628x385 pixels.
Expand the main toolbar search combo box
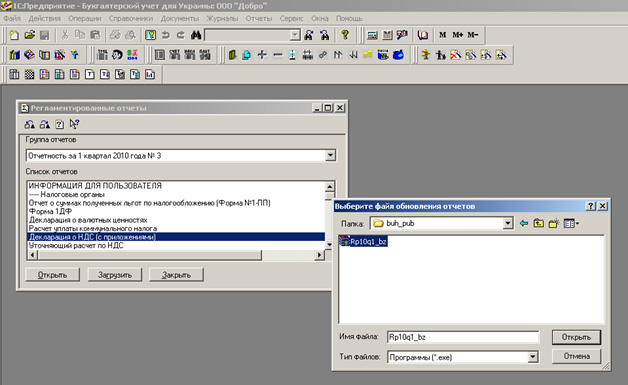[x=295, y=35]
